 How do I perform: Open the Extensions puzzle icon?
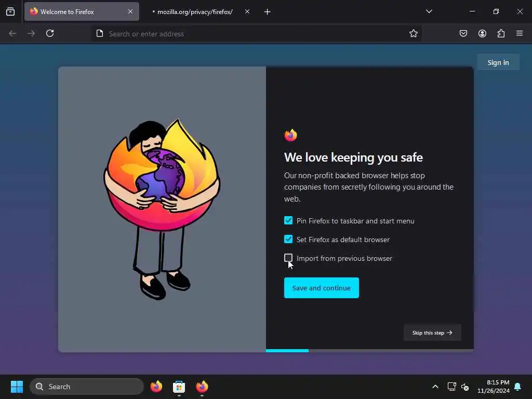(x=501, y=34)
